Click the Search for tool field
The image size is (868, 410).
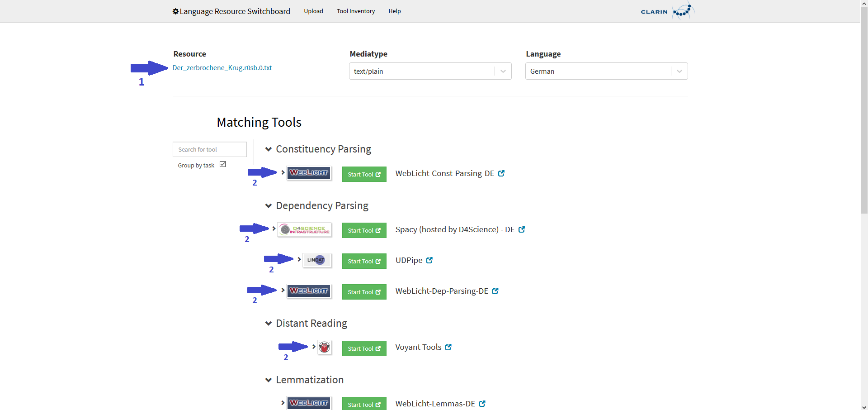210,149
